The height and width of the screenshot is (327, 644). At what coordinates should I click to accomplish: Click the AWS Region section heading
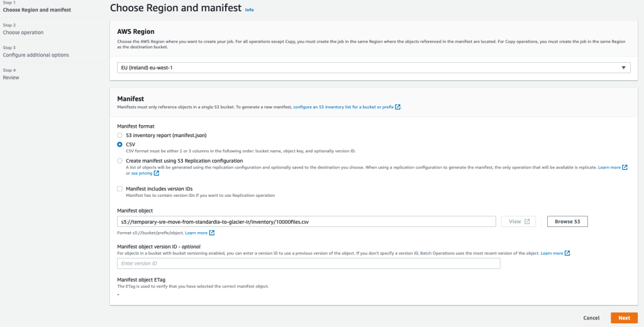tap(136, 31)
